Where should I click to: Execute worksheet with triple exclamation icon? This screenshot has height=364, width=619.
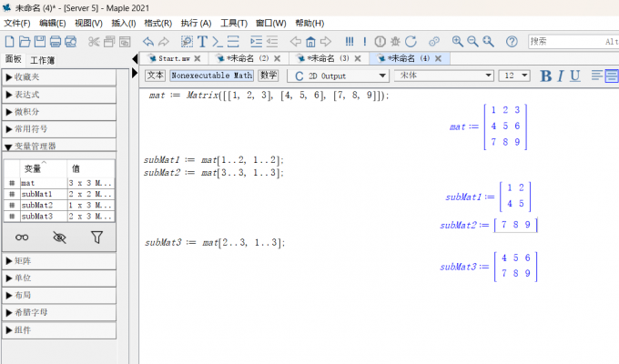pyautogui.click(x=350, y=42)
